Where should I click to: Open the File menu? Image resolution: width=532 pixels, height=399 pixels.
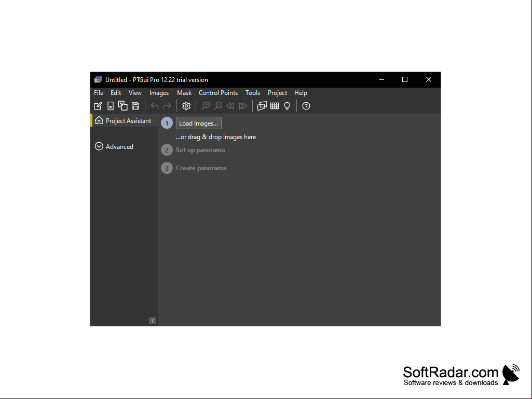pos(99,93)
